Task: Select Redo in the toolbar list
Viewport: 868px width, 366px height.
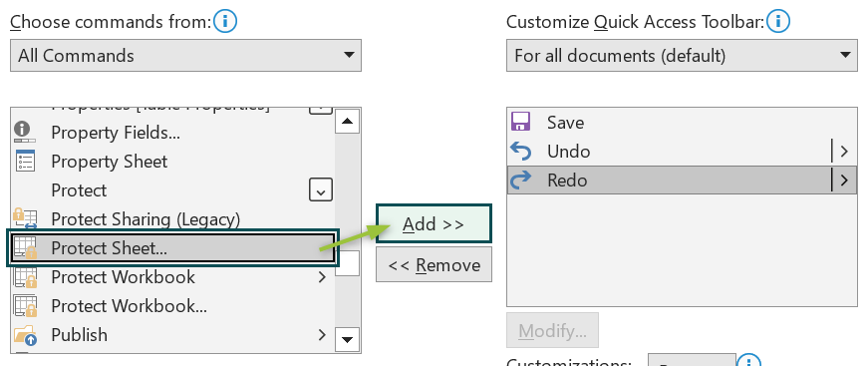Action: pos(682,180)
